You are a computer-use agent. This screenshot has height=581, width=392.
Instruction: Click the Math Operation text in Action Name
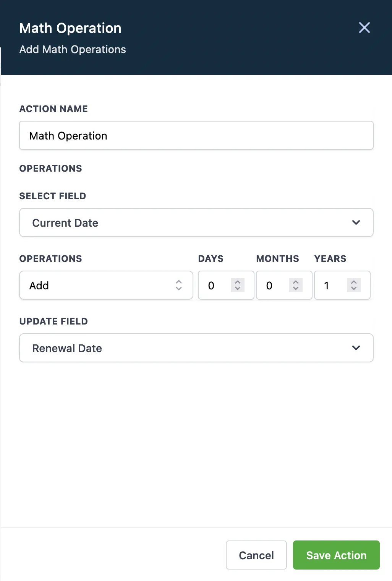tap(68, 136)
